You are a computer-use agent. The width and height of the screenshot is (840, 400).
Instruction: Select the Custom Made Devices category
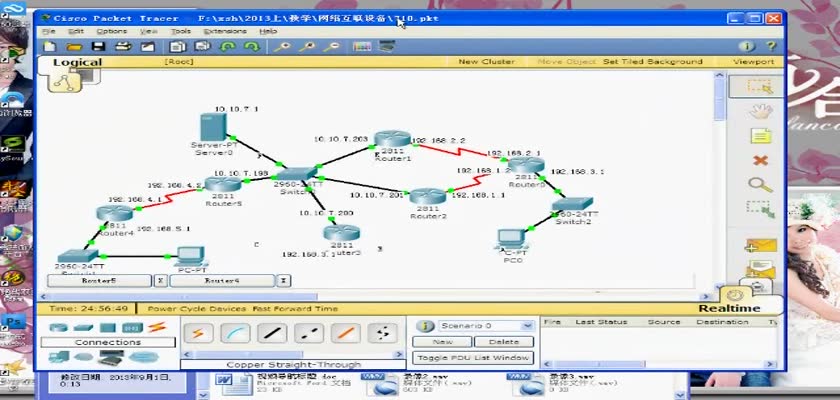(111, 357)
